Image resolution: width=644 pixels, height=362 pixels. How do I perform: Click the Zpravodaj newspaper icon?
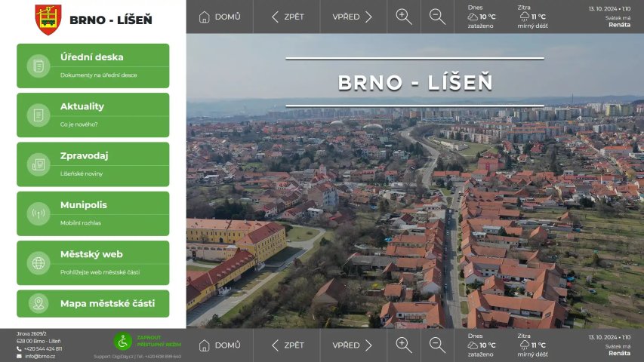[39, 164]
